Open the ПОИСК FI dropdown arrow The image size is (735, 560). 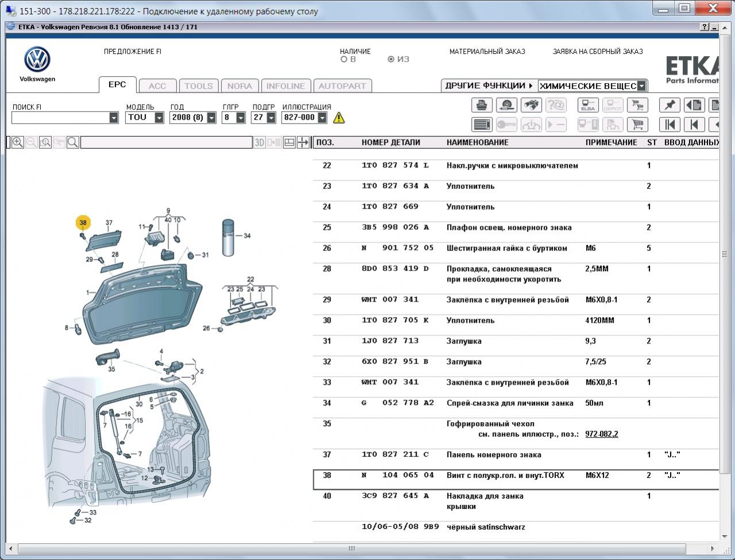[x=113, y=118]
